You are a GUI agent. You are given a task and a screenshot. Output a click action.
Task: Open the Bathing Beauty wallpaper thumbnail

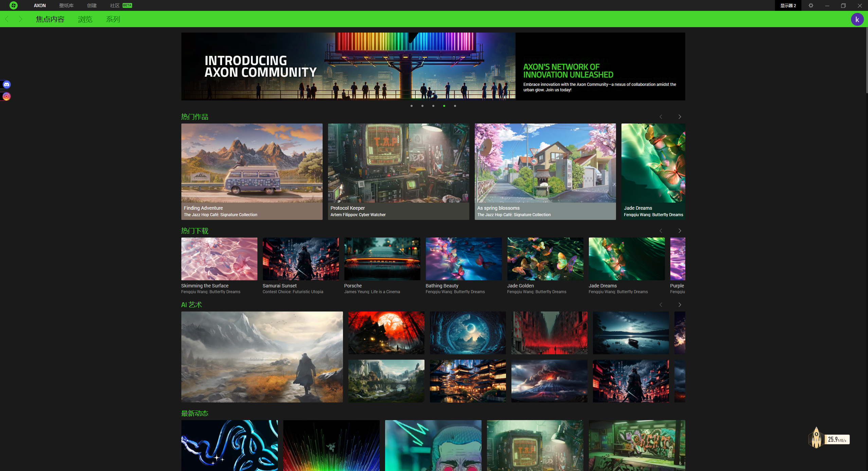[x=464, y=259]
